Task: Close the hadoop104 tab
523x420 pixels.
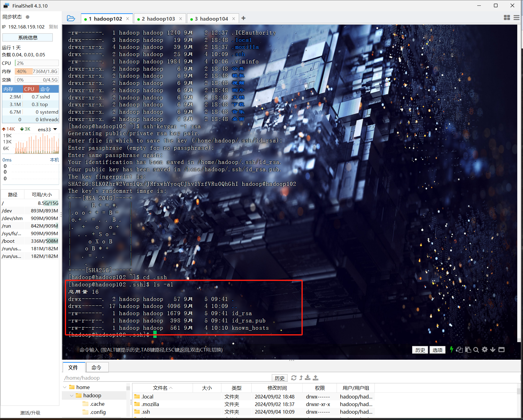Action: [234, 19]
